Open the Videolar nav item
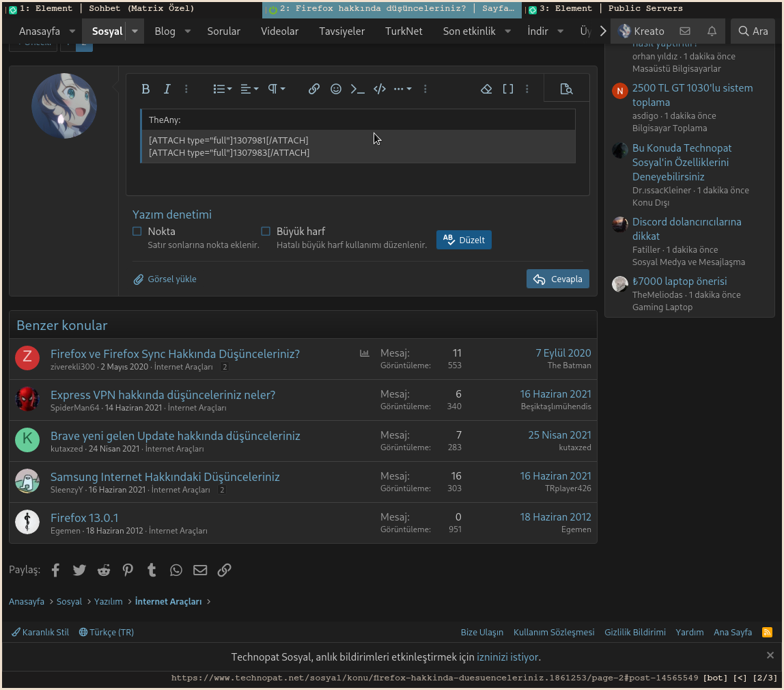Screen dimensions: 784x690 (279, 31)
